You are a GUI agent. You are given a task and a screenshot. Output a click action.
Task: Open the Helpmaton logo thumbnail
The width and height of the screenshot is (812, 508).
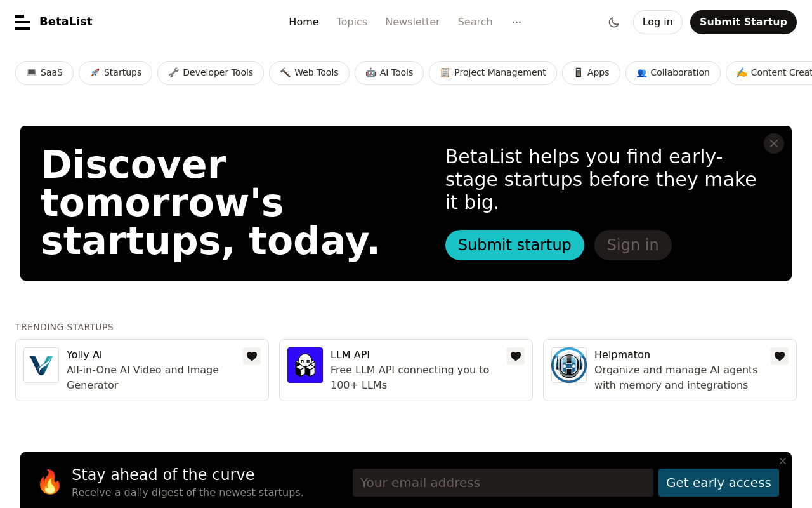pyautogui.click(x=569, y=365)
